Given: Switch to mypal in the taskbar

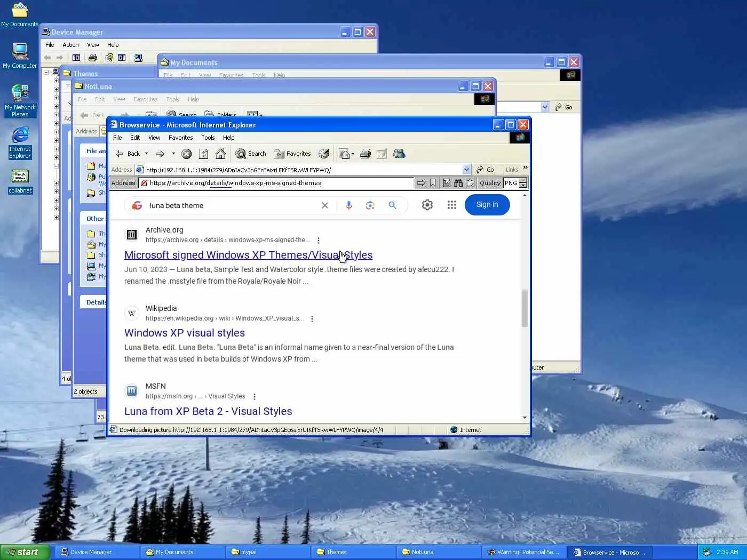Looking at the screenshot, I should click(268, 552).
